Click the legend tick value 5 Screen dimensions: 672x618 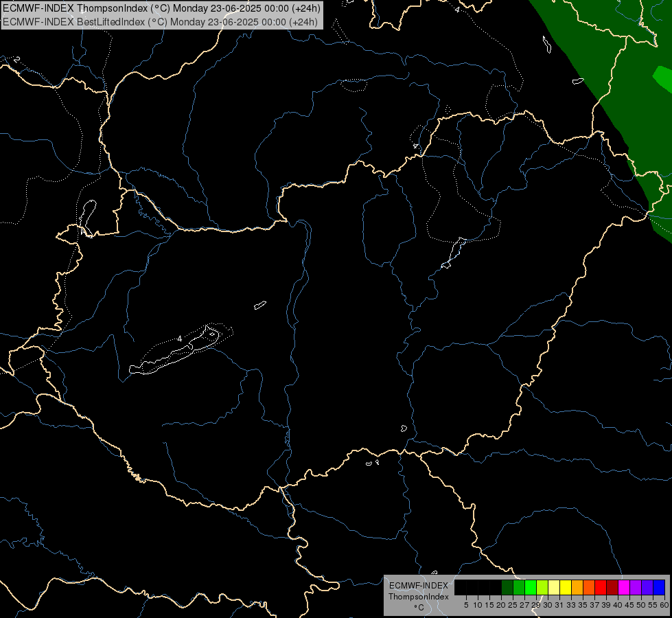coord(466,605)
